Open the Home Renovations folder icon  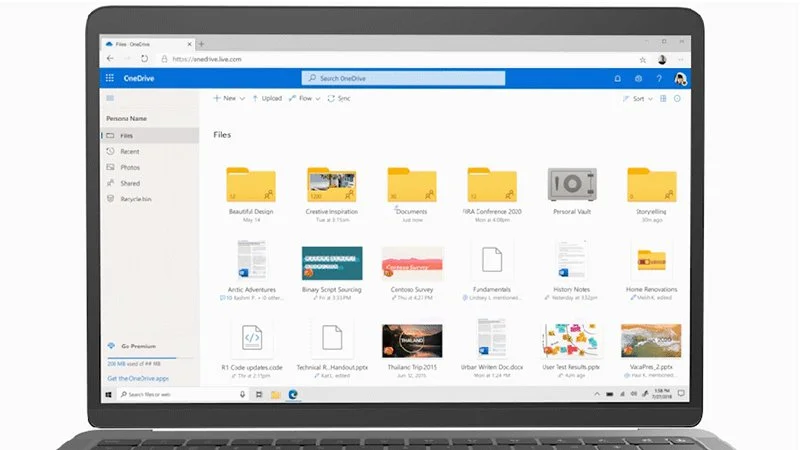pyautogui.click(x=652, y=261)
